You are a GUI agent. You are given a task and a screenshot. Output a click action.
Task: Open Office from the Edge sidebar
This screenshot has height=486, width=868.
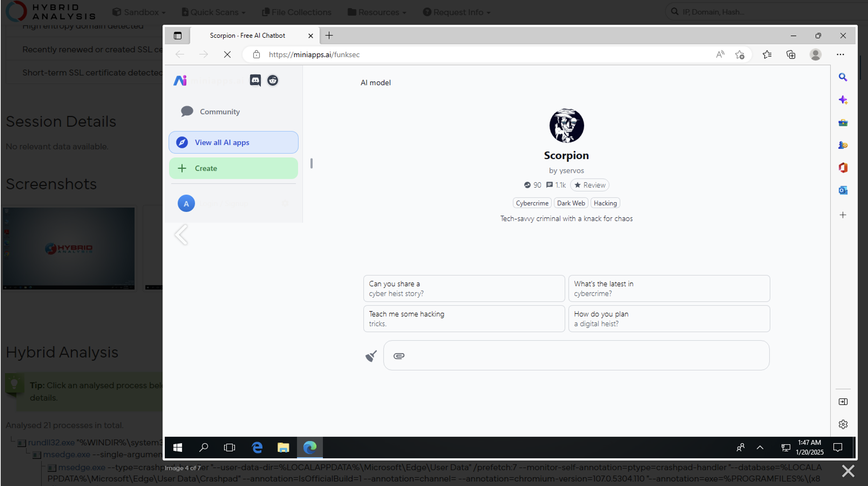pyautogui.click(x=843, y=168)
